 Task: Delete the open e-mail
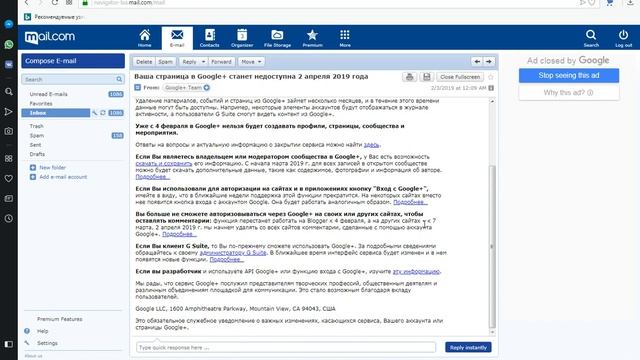point(144,62)
